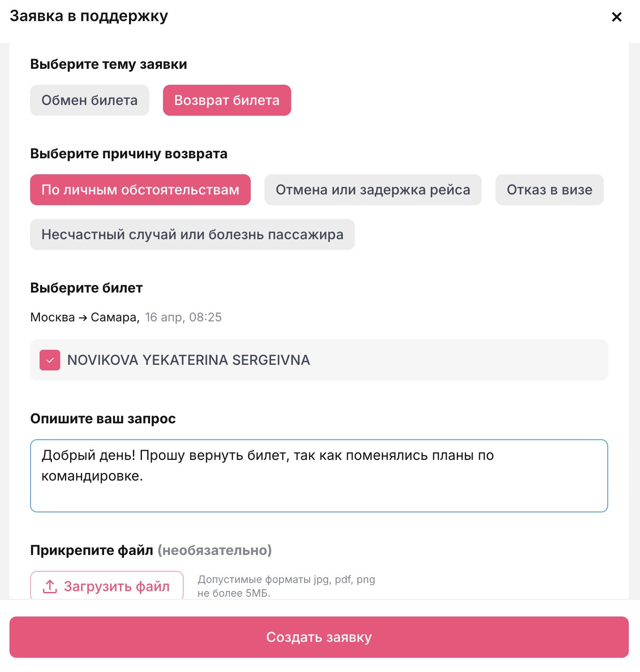Select 'Несчастный случай или болезнь пассажира'

point(192,234)
